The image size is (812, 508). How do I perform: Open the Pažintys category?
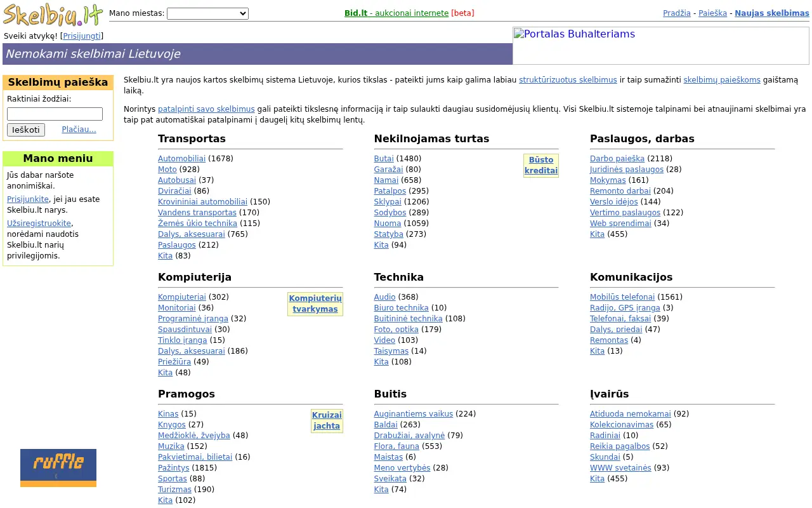point(174,468)
